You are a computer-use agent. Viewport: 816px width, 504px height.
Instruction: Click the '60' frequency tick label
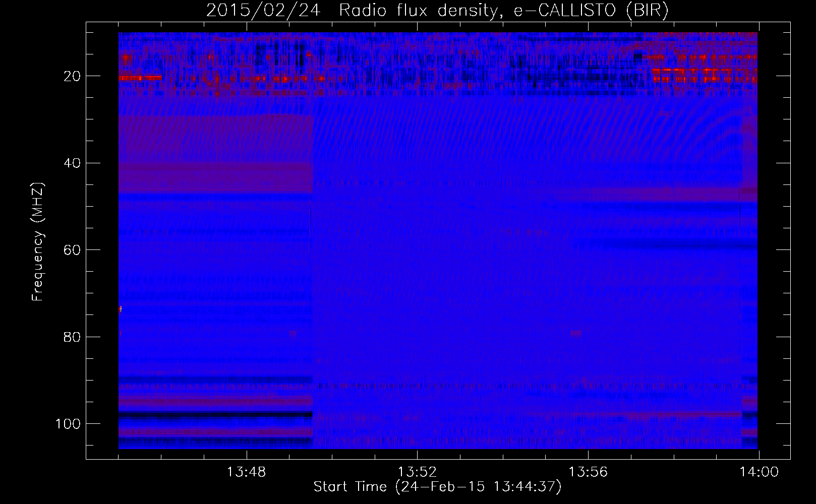[73, 250]
